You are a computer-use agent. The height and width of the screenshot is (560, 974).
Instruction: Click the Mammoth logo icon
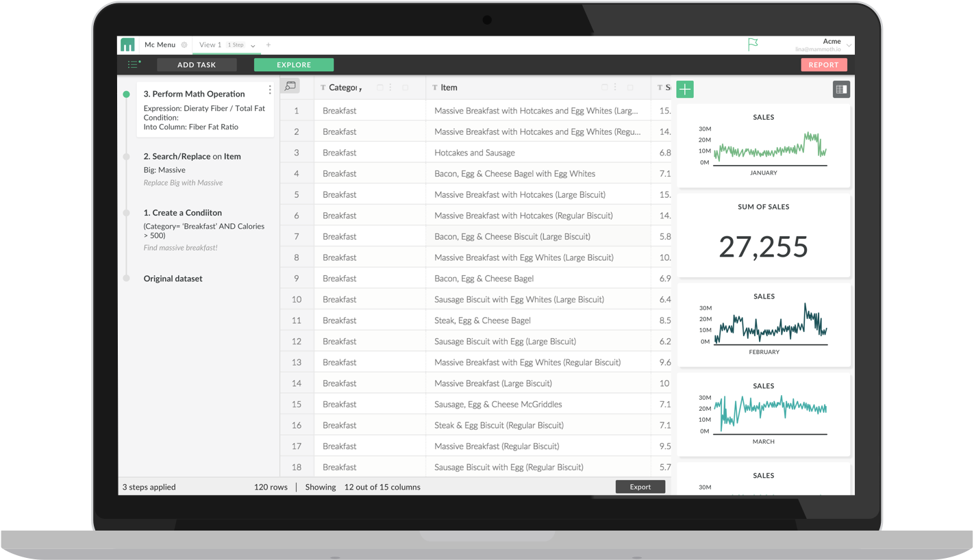(127, 44)
